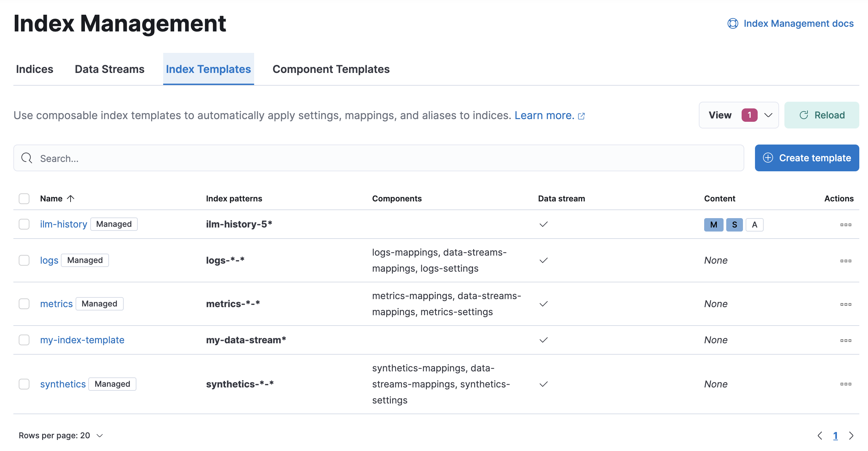Select all templates with header checkbox
Viewport: 868px width, 451px height.
(24, 198)
